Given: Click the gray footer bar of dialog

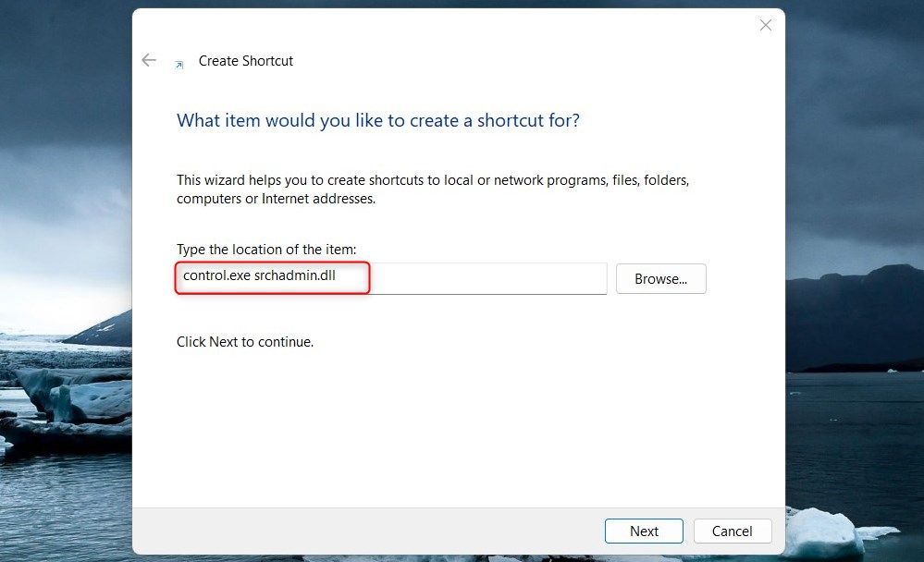Looking at the screenshot, I should coord(365,531).
